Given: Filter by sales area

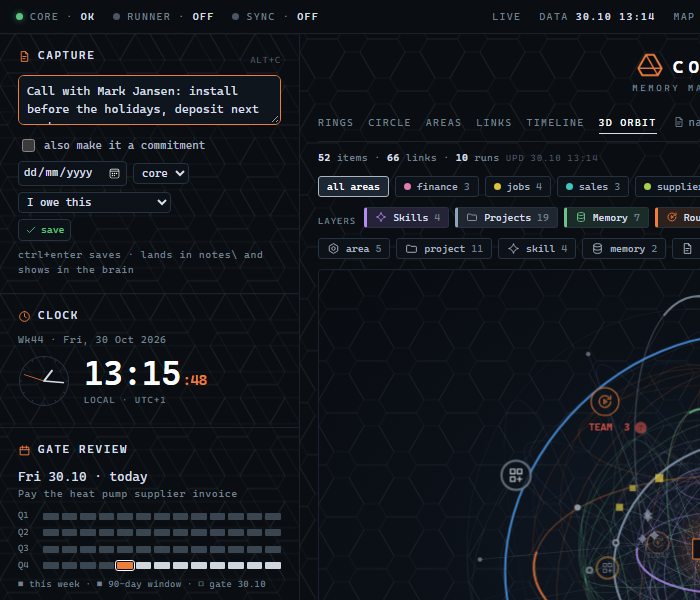Looking at the screenshot, I should coord(593,187).
